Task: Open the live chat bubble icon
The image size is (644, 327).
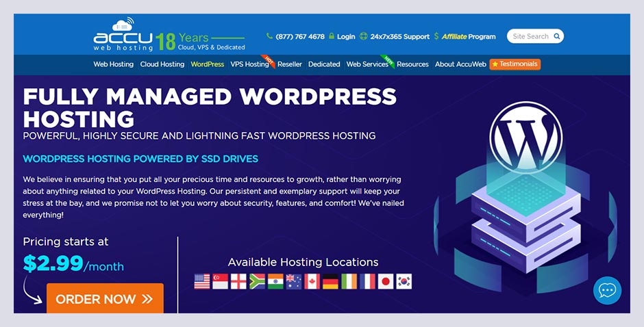Action: click(607, 290)
